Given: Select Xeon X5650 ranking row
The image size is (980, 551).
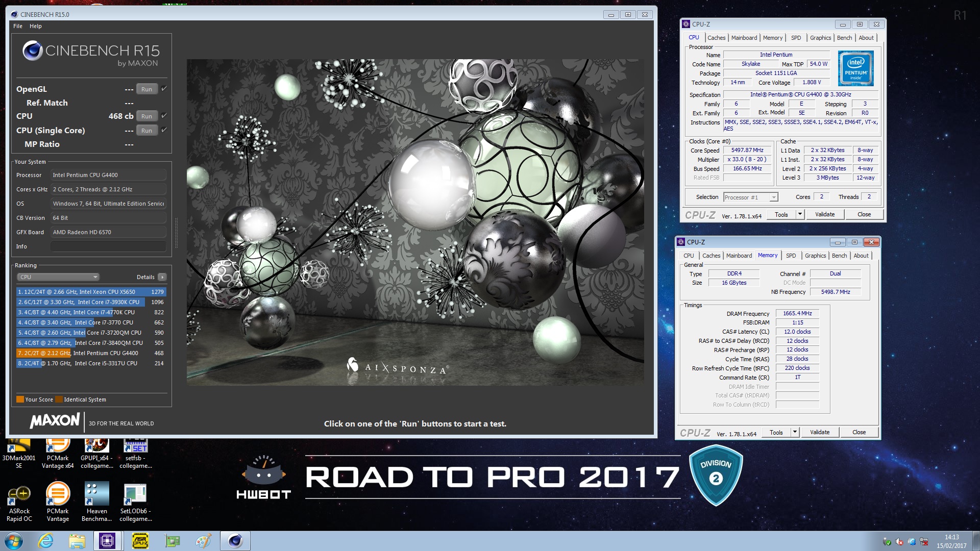Looking at the screenshot, I should coord(91,292).
